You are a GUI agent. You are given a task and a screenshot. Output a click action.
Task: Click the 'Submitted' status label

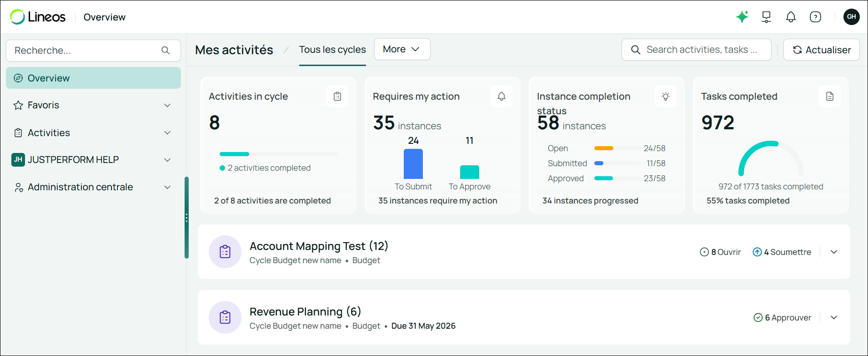pos(567,163)
